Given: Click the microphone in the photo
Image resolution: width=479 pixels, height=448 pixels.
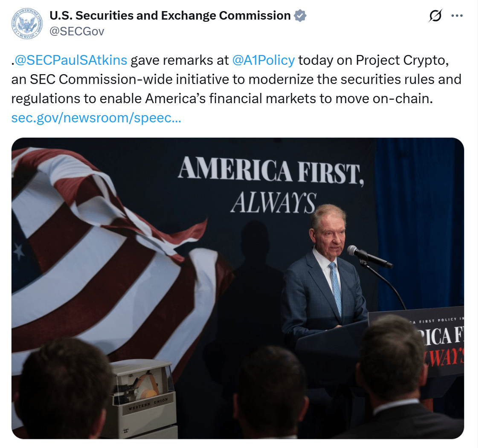Looking at the screenshot, I should tap(369, 257).
